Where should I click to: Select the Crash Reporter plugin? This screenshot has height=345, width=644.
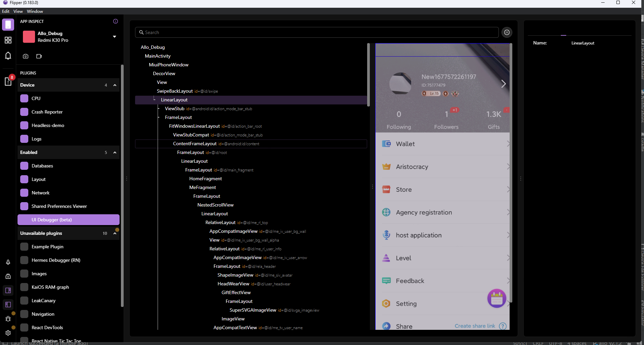click(x=68, y=112)
